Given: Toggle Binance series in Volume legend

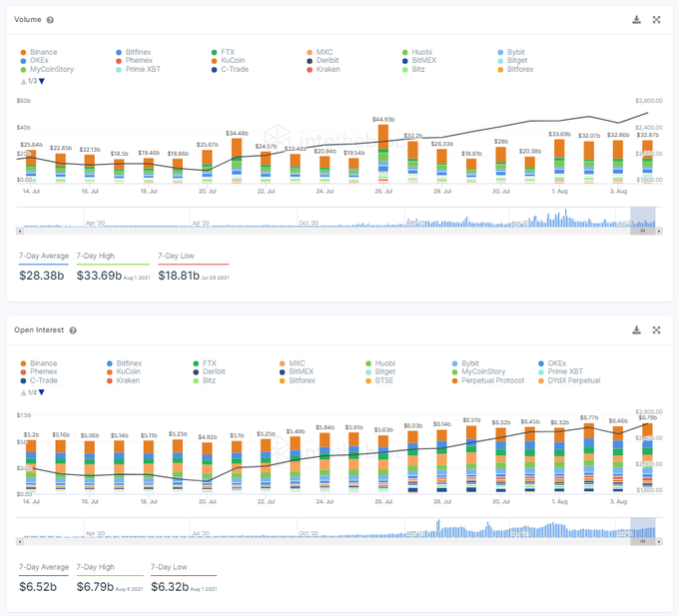Looking at the screenshot, I should pyautogui.click(x=43, y=51).
